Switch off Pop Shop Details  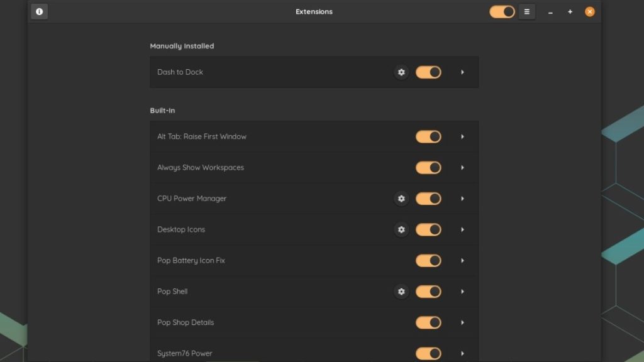(x=428, y=322)
